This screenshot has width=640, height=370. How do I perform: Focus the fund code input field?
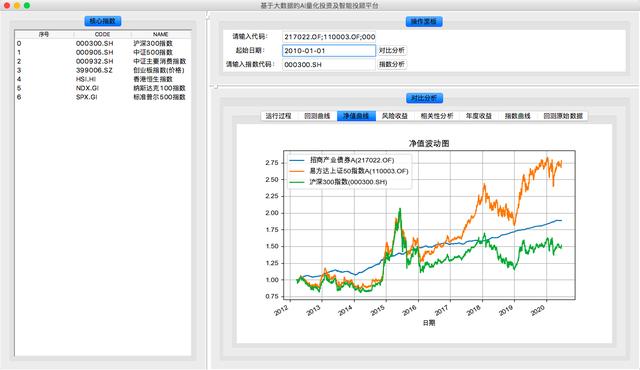(329, 37)
